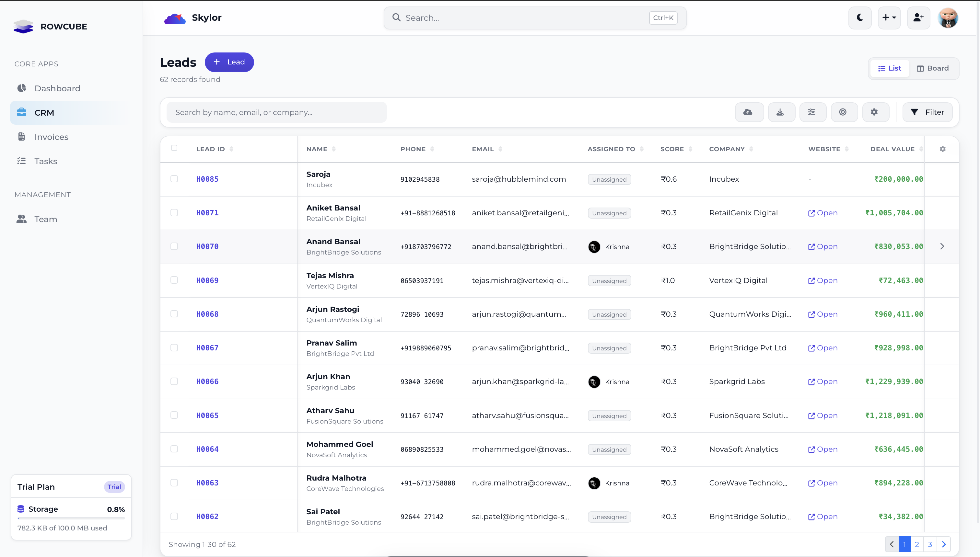Click the storage usage progress bar
This screenshot has height=557, width=980.
click(71, 518)
